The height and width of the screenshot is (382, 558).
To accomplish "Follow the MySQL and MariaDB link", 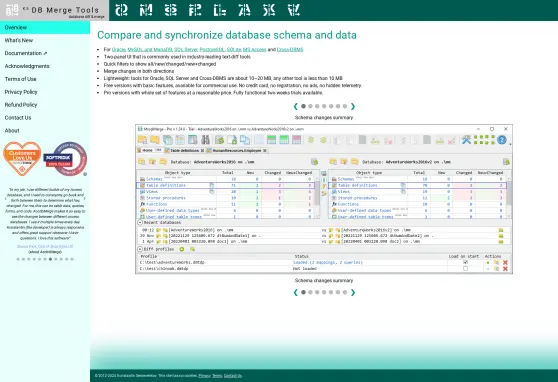I will point(150,49).
